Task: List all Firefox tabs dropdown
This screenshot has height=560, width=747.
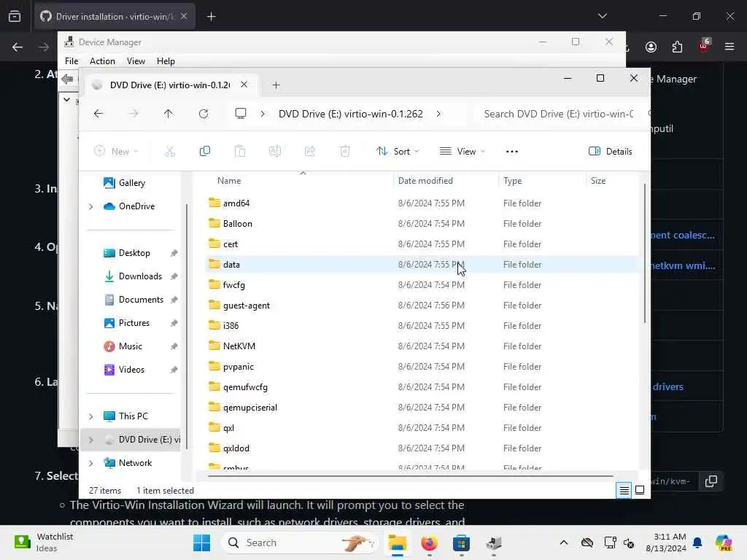Action: [x=602, y=16]
